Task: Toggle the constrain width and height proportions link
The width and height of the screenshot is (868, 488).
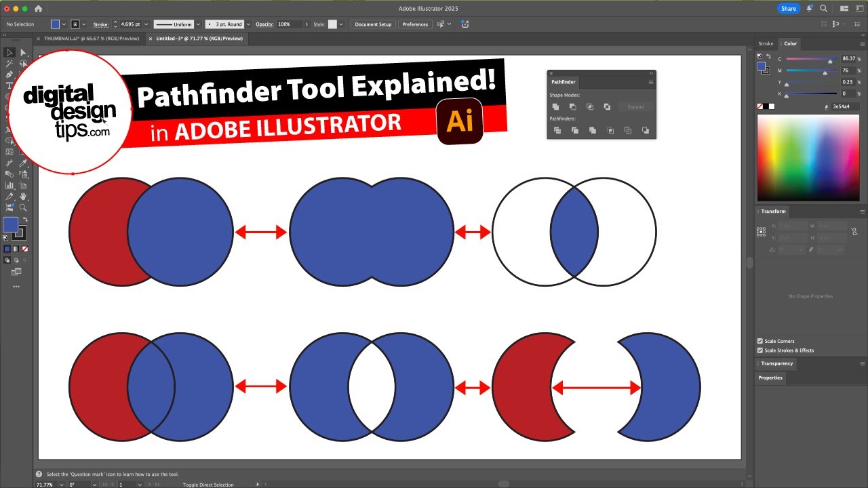Action: pos(854,231)
